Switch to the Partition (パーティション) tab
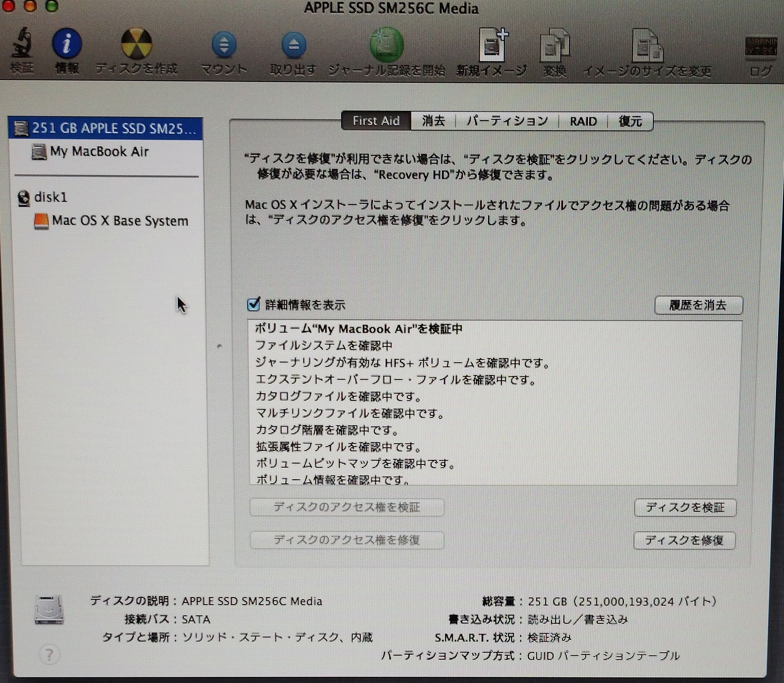 pos(507,121)
